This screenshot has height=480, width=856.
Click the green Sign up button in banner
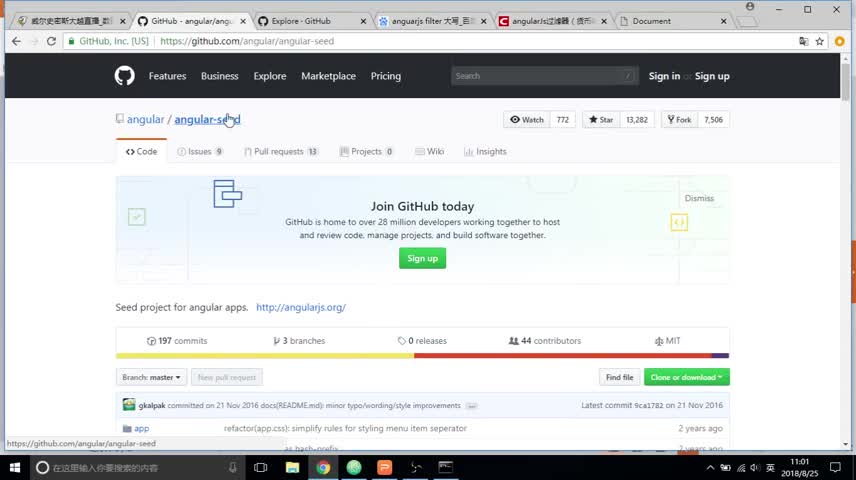point(423,258)
